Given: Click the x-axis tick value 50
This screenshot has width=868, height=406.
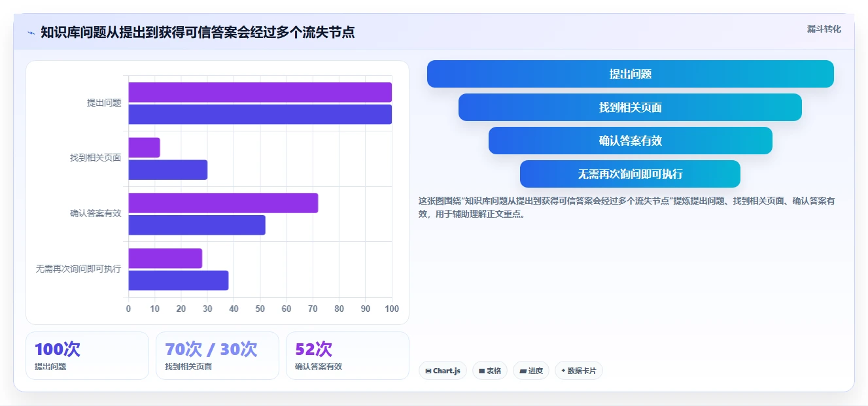Looking at the screenshot, I should click(x=260, y=309).
